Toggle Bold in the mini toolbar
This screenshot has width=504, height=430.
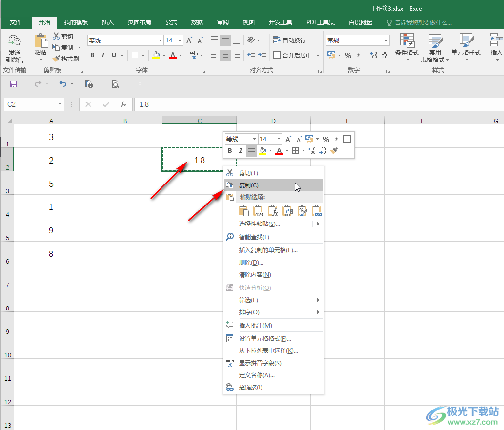click(x=230, y=150)
